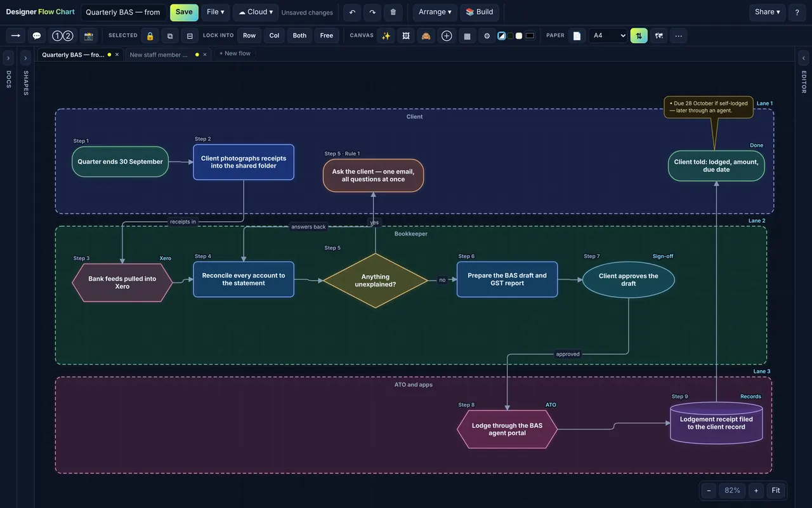Click the see-no-evil monkey hide icon
The width and height of the screenshot is (812, 508).
tap(426, 36)
